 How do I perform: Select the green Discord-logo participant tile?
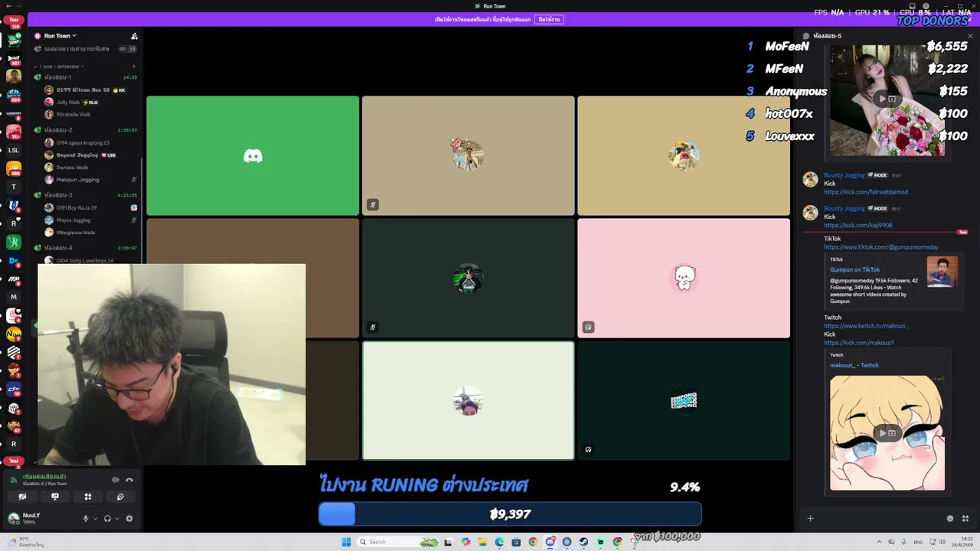[253, 155]
